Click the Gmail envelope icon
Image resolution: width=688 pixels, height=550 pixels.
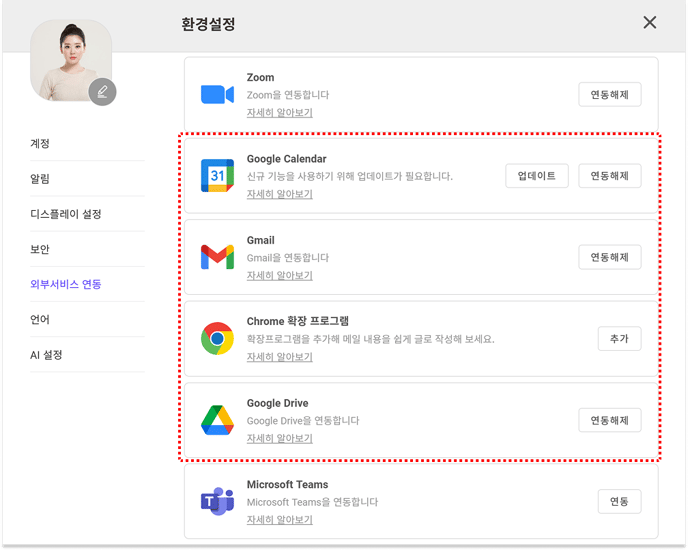pos(217,257)
